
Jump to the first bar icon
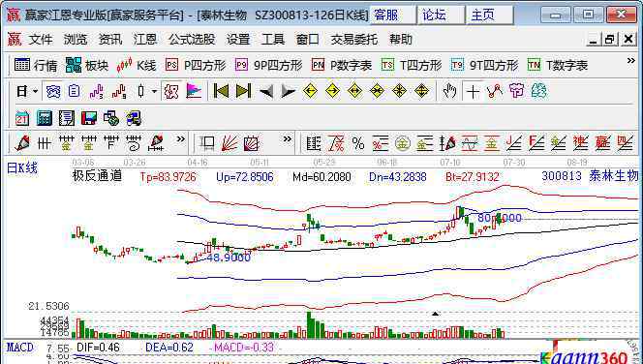[x=221, y=91]
